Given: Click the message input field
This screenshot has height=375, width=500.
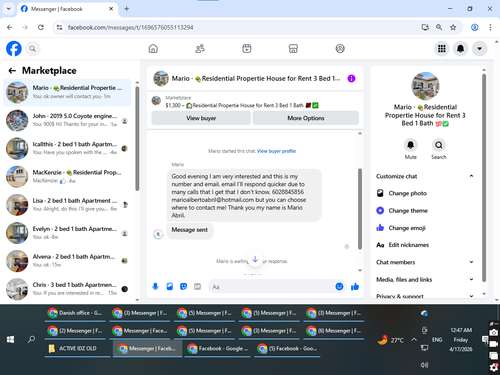Looking at the screenshot, I should coord(272,287).
